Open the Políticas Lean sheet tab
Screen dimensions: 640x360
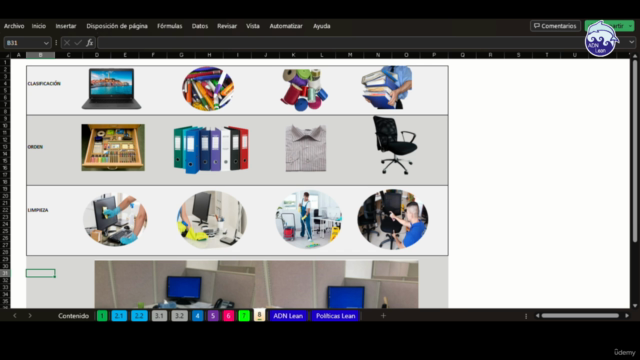click(x=336, y=316)
